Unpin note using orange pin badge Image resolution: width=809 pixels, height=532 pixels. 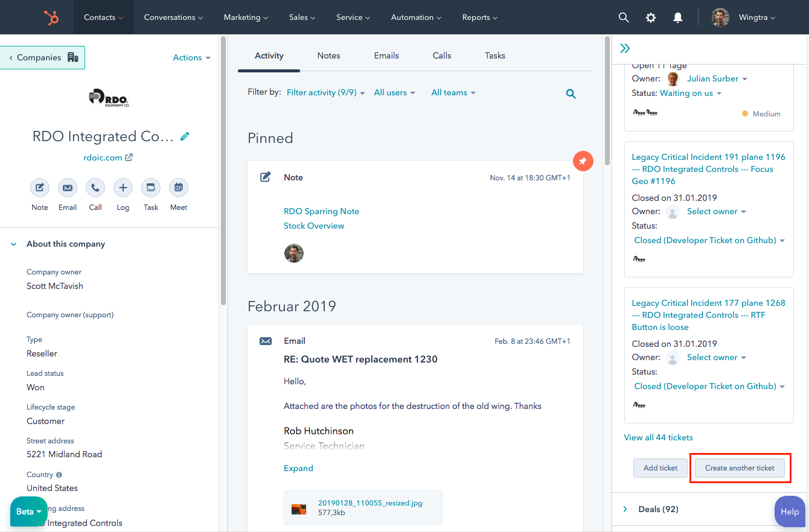(x=583, y=161)
